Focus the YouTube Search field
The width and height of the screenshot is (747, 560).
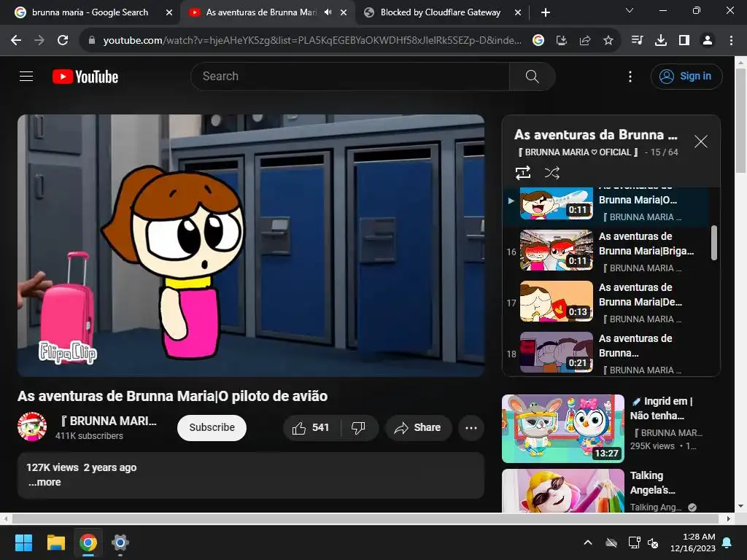(350, 76)
